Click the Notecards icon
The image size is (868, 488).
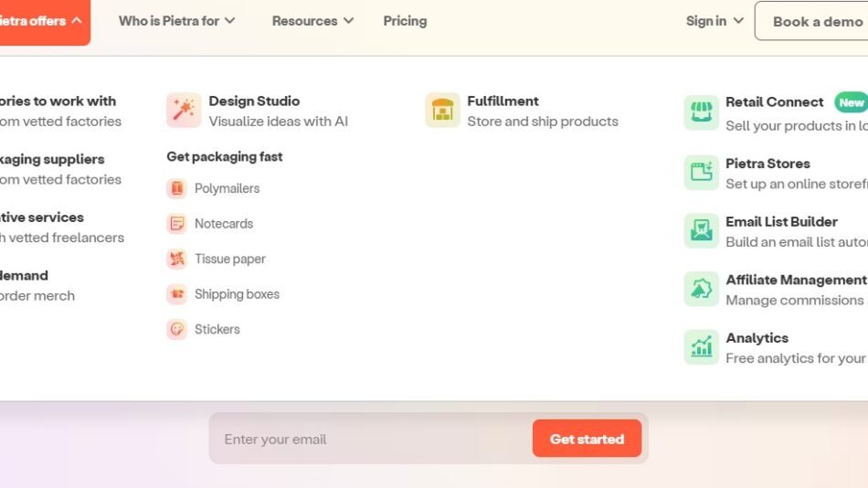pyautogui.click(x=176, y=224)
